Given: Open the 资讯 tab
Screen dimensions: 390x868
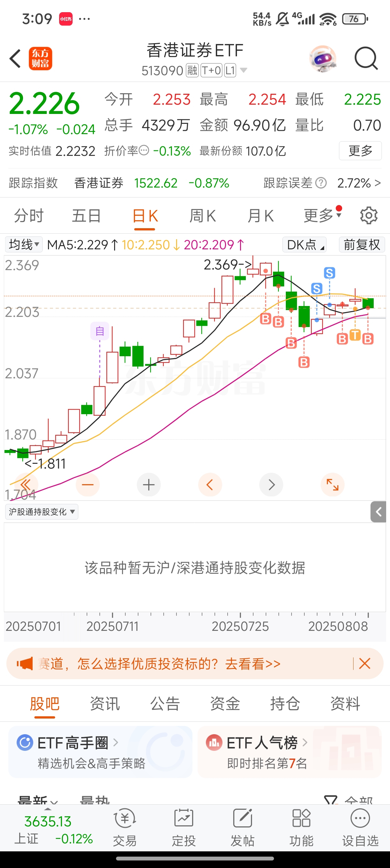Looking at the screenshot, I should tap(105, 703).
